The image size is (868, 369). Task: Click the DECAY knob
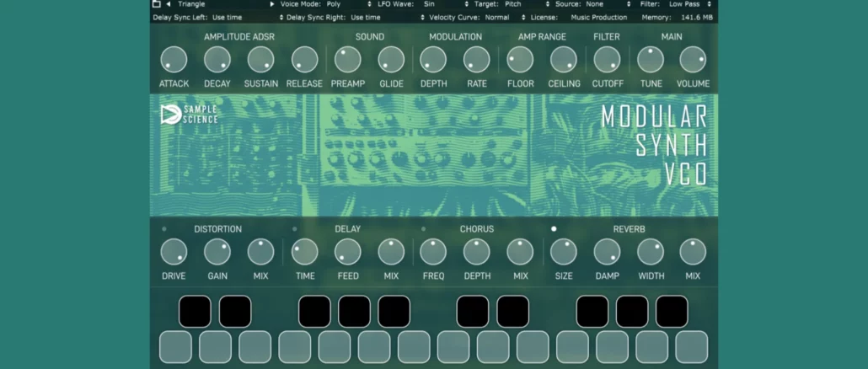pos(217,60)
